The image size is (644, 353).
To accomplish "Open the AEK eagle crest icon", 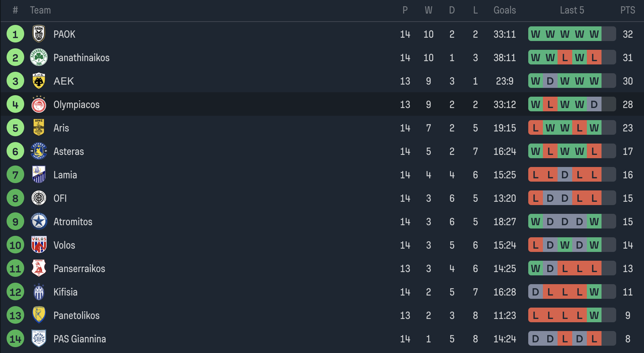I will (39, 81).
